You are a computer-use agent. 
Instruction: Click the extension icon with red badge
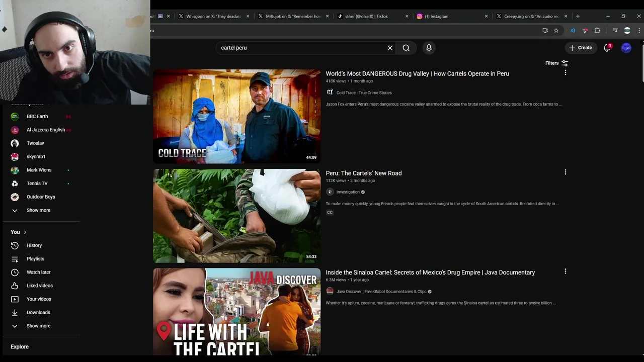point(585,31)
